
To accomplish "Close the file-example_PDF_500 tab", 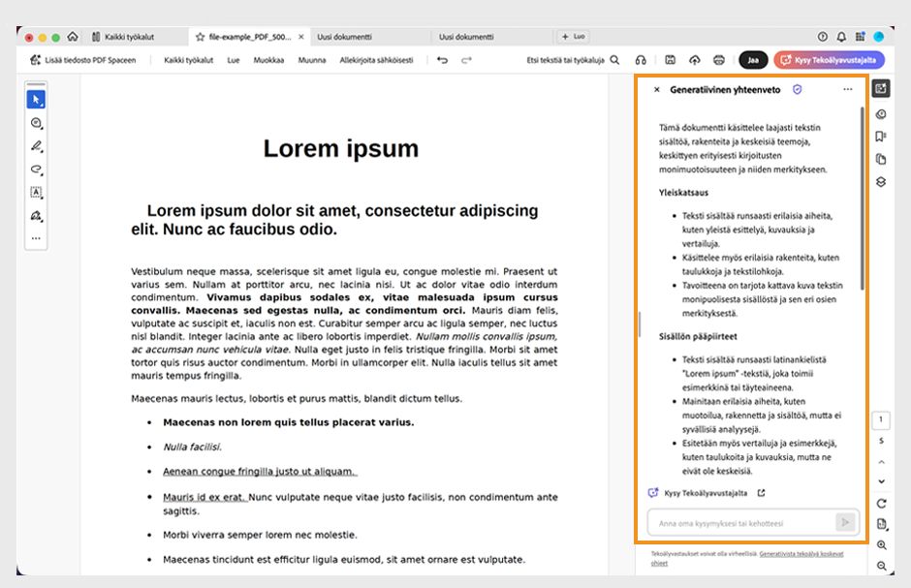I will click(x=301, y=37).
